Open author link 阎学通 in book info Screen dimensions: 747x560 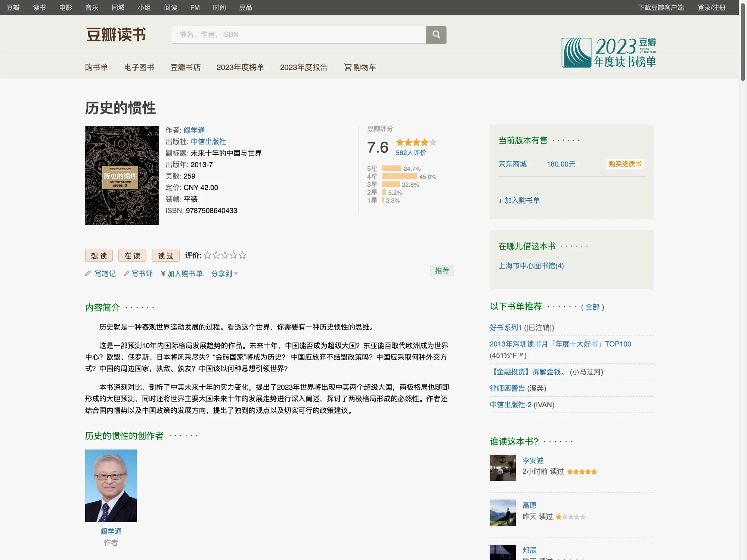(x=194, y=130)
